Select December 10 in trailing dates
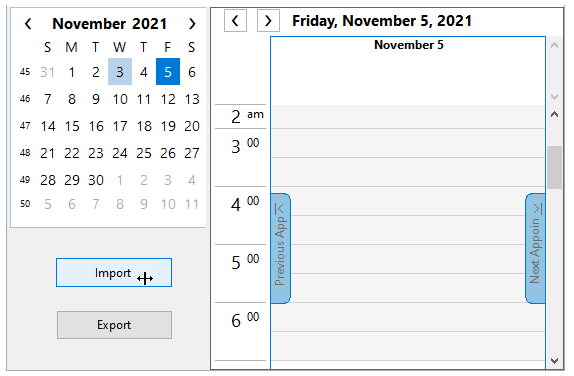The height and width of the screenshot is (376, 574). tap(168, 204)
